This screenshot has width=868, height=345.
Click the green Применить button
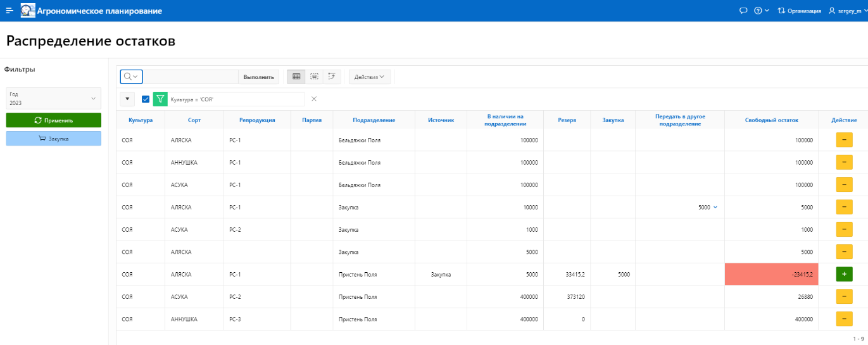(53, 120)
